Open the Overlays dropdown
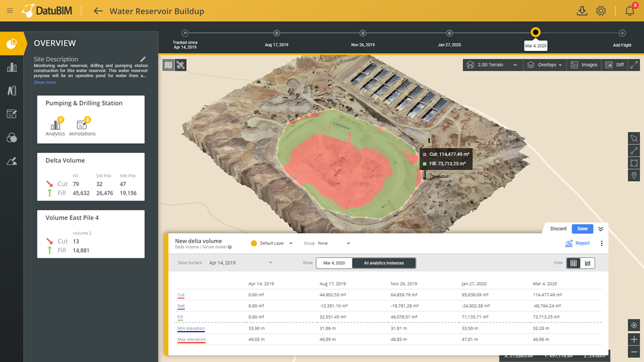The width and height of the screenshot is (644, 362). click(x=545, y=65)
